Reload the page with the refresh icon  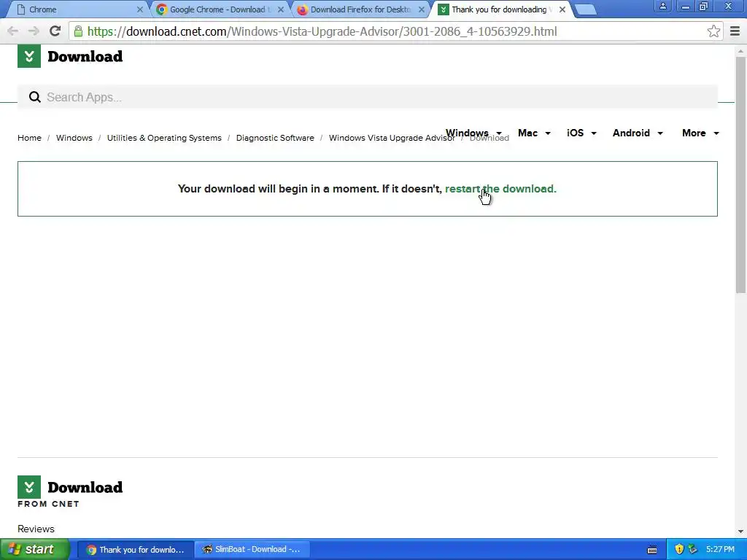pyautogui.click(x=55, y=31)
